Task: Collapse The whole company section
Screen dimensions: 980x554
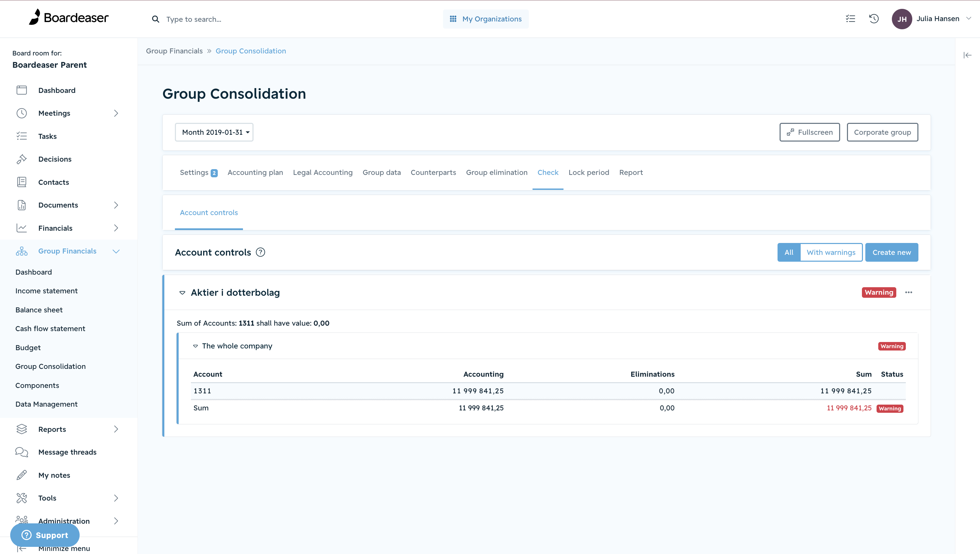Action: click(x=196, y=346)
